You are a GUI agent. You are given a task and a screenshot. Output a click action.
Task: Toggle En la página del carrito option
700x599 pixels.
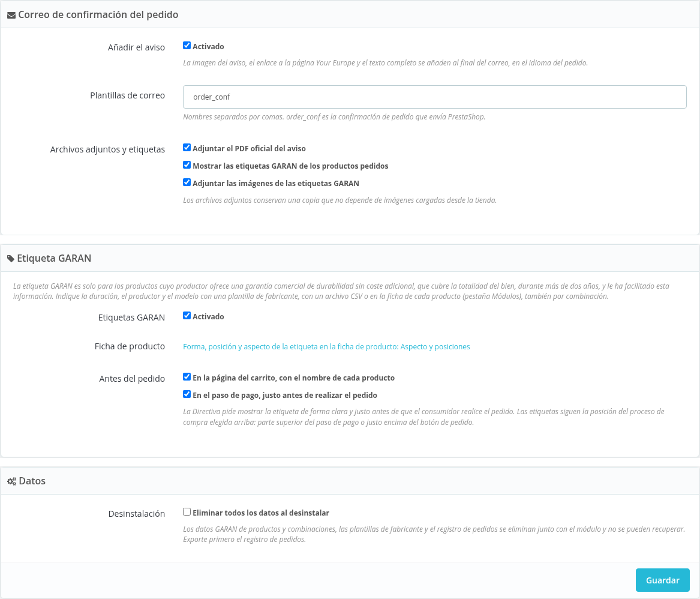[187, 377]
